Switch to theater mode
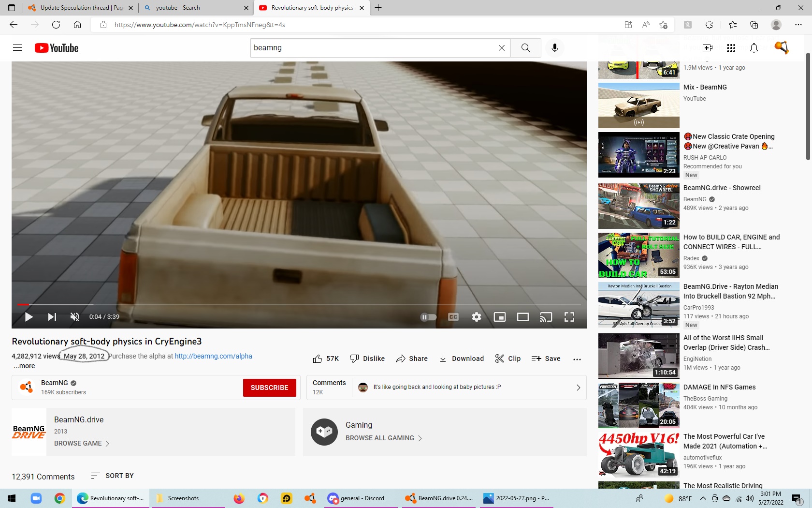This screenshot has width=812, height=508. point(523,317)
